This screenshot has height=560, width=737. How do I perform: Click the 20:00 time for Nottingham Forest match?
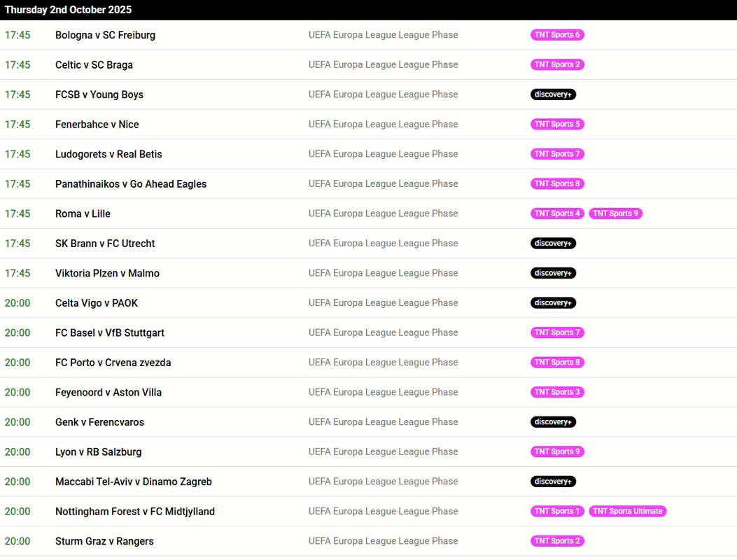(17, 512)
